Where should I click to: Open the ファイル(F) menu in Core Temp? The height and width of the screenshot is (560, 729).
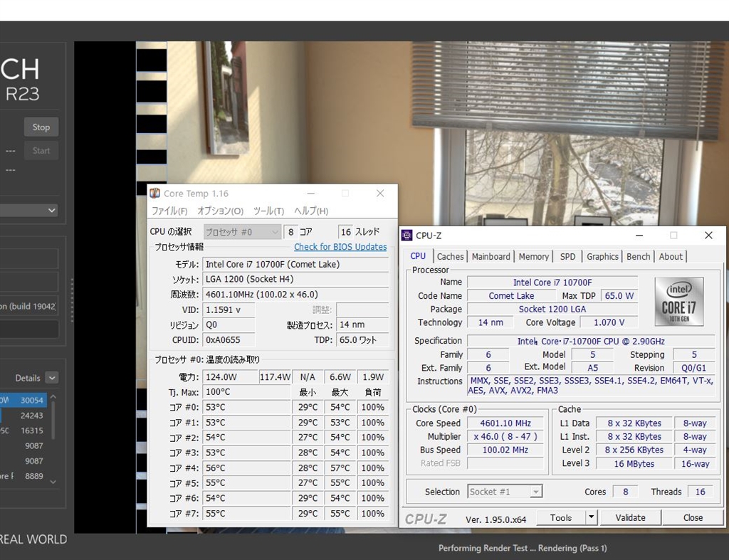[x=169, y=211]
